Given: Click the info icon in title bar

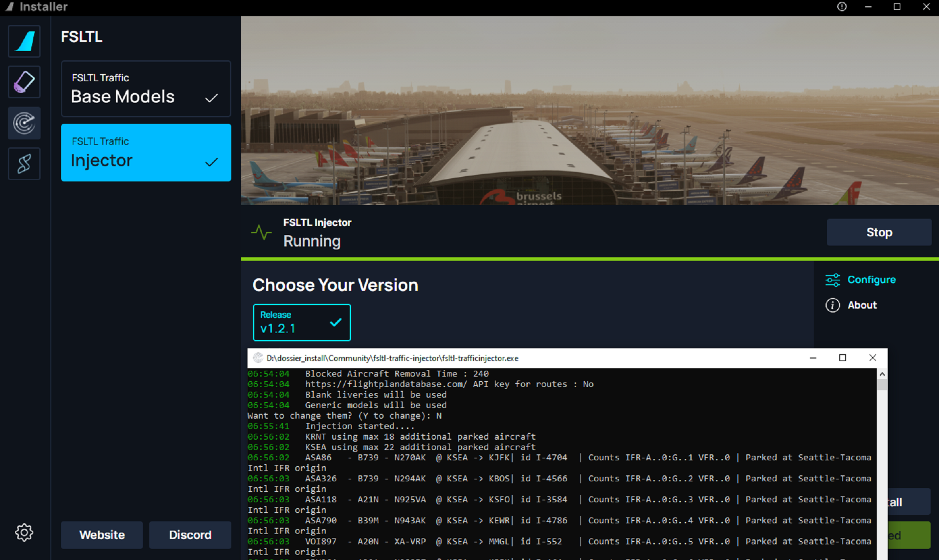Looking at the screenshot, I should pyautogui.click(x=841, y=7).
